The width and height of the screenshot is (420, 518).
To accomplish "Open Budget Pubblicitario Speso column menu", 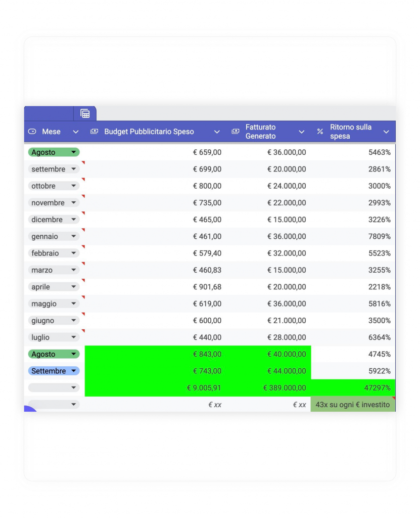I will [217, 132].
